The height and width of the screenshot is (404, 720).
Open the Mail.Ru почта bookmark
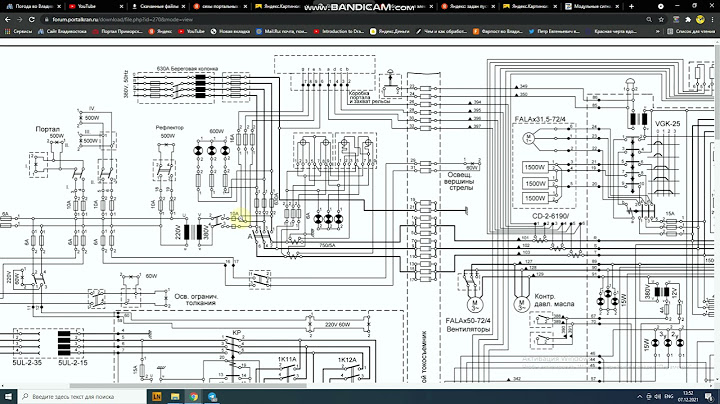coord(281,31)
